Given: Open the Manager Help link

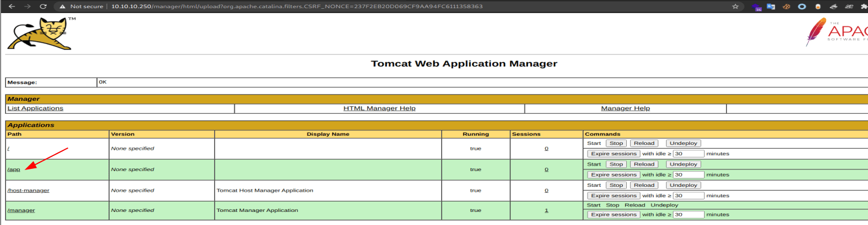Looking at the screenshot, I should 626,108.
